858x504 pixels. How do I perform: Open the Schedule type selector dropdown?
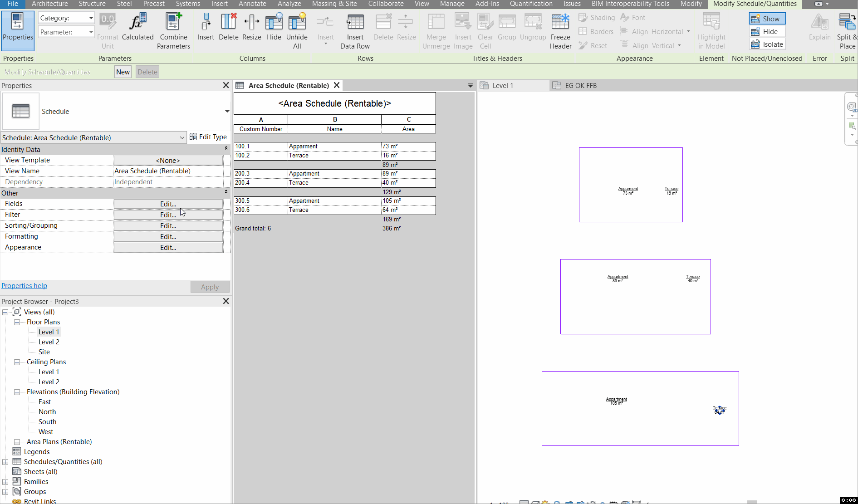[227, 112]
